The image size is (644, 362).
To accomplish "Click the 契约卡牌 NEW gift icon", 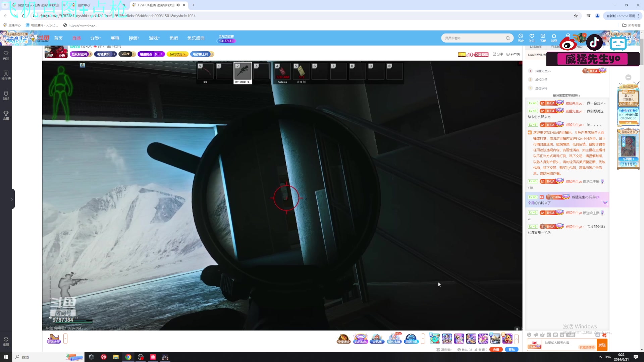I will (x=394, y=339).
